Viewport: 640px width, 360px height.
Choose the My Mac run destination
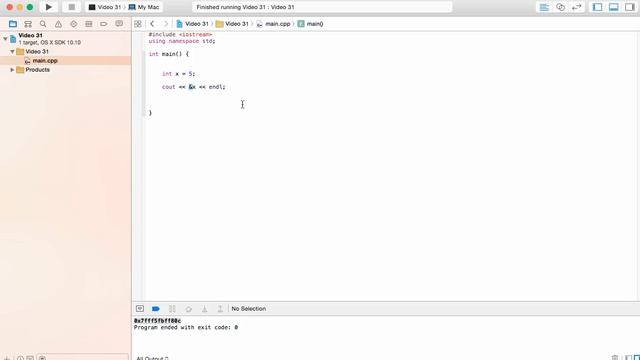(x=144, y=7)
